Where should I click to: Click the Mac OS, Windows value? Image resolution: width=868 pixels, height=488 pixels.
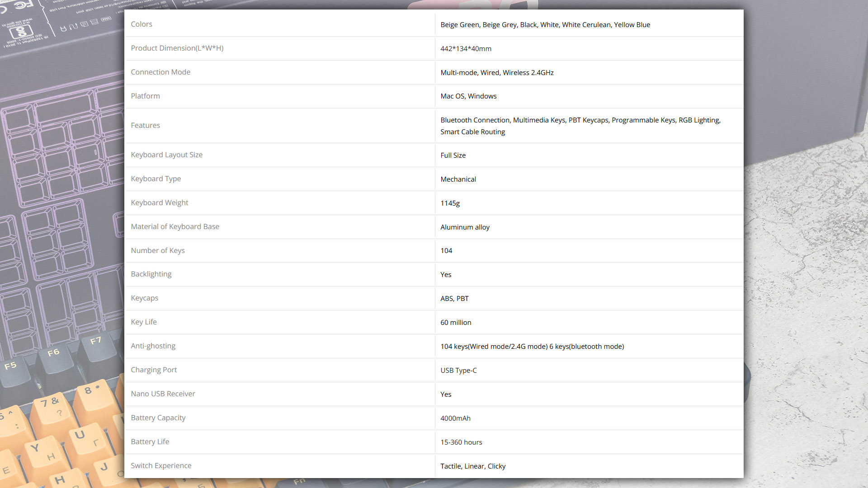pos(468,96)
